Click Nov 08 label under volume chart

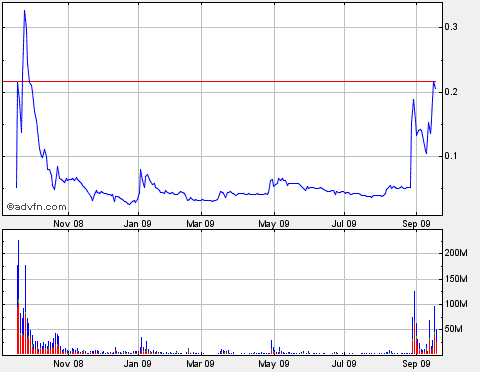coord(68,363)
